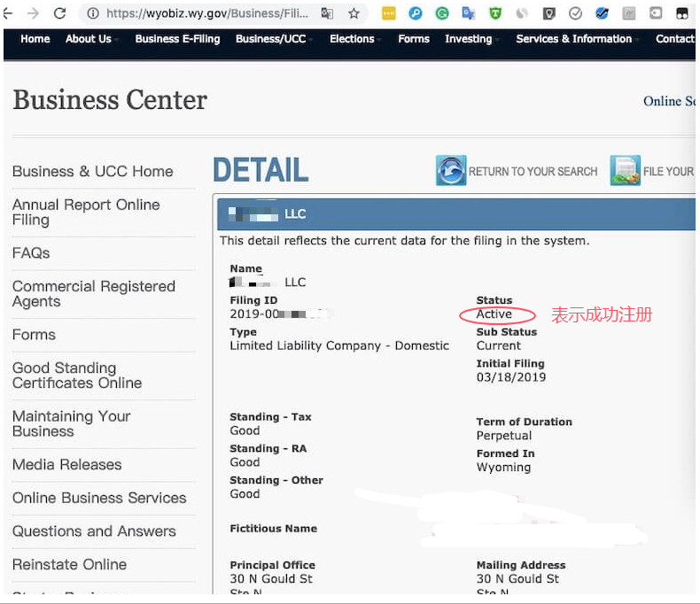Open the Grammarly extension icon

(441, 13)
